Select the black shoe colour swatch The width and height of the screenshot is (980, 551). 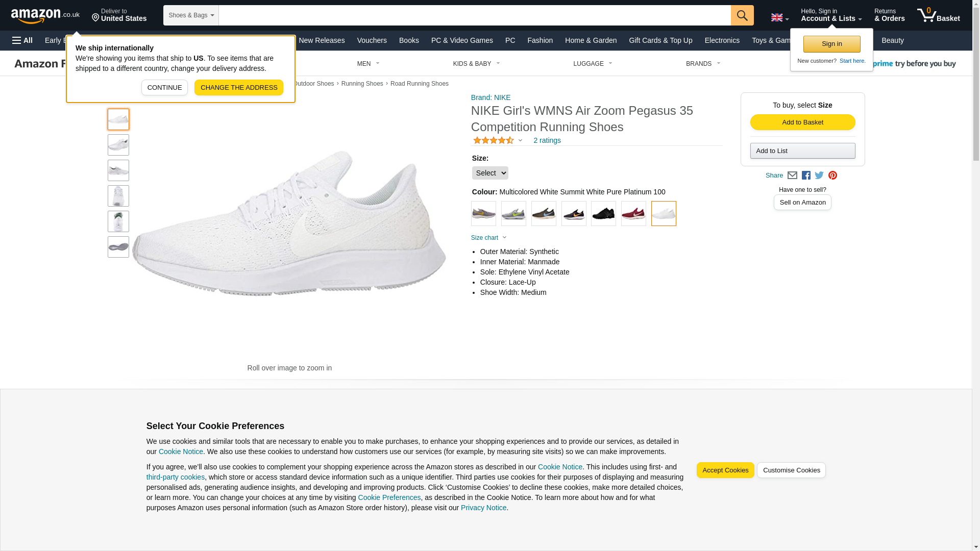coord(603,214)
